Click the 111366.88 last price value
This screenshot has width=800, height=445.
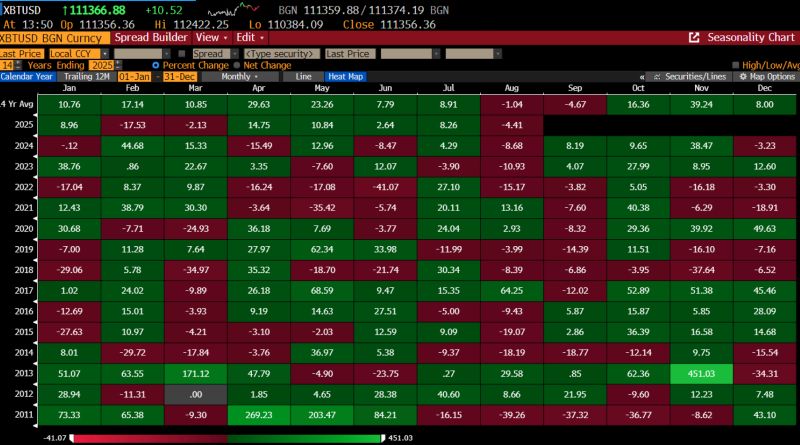[x=97, y=10]
